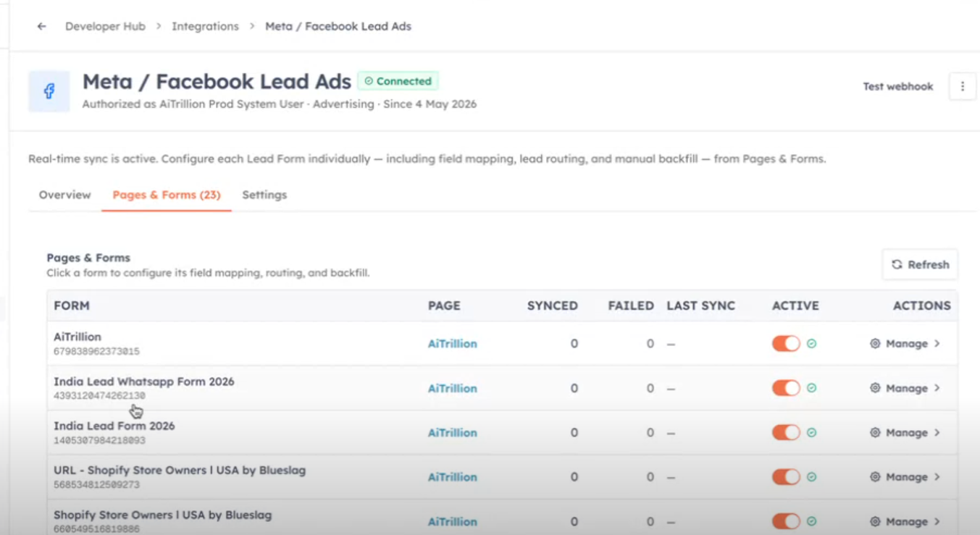Click the Refresh button
This screenshot has width=980, height=535.
tap(920, 265)
